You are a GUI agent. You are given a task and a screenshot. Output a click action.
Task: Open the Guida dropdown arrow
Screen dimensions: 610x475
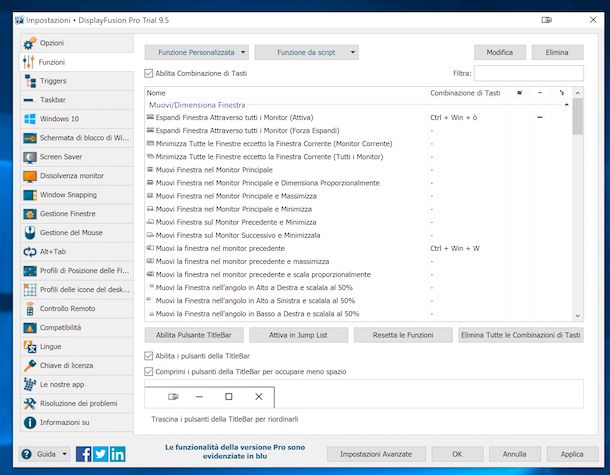(x=65, y=454)
